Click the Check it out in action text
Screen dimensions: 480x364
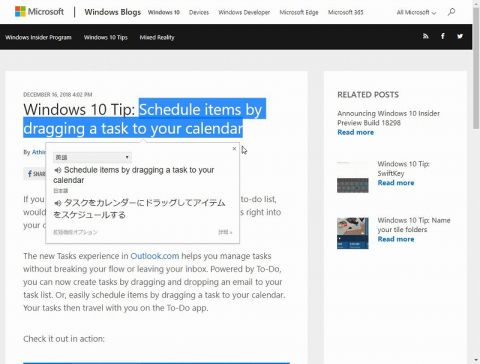click(x=64, y=339)
